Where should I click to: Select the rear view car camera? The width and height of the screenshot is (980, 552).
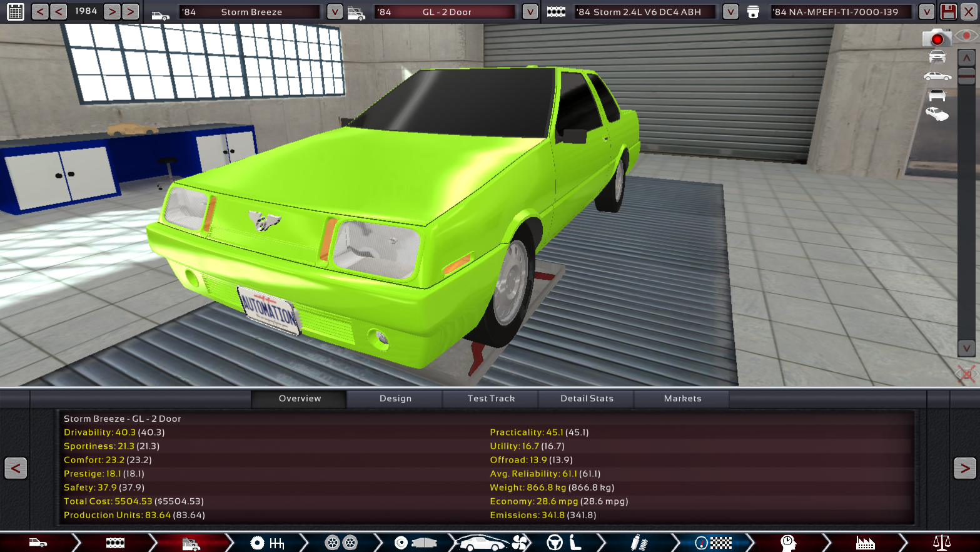[937, 95]
